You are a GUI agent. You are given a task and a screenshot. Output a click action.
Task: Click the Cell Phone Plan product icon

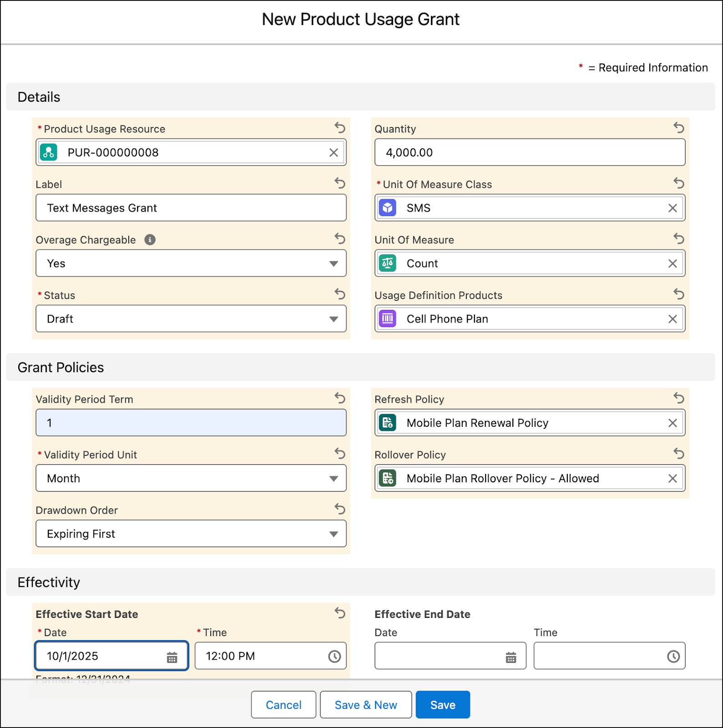click(388, 319)
